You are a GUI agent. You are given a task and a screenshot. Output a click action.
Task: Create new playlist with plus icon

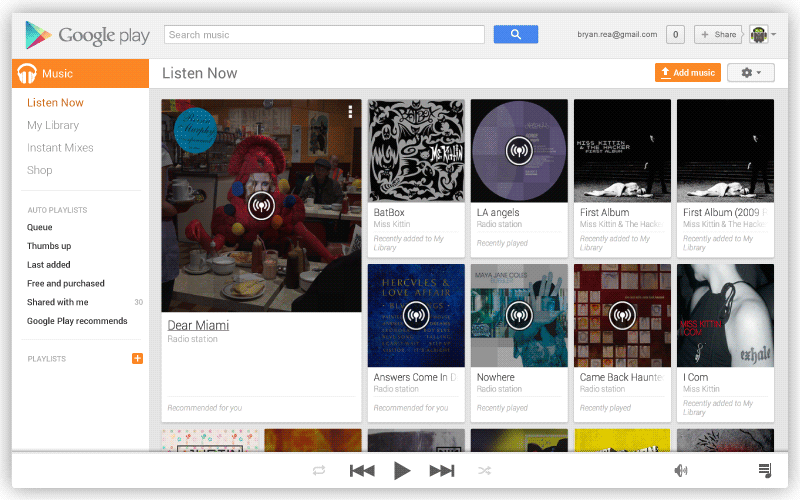click(x=137, y=359)
